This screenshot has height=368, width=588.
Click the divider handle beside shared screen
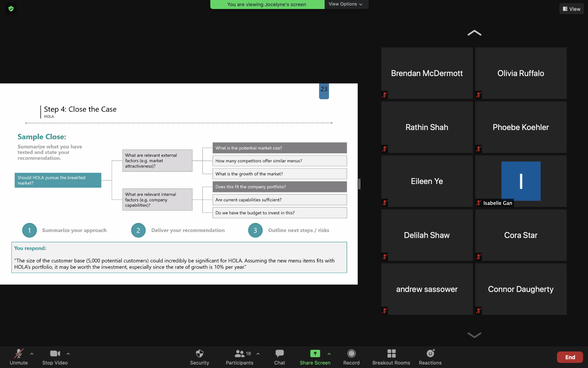coord(359,184)
